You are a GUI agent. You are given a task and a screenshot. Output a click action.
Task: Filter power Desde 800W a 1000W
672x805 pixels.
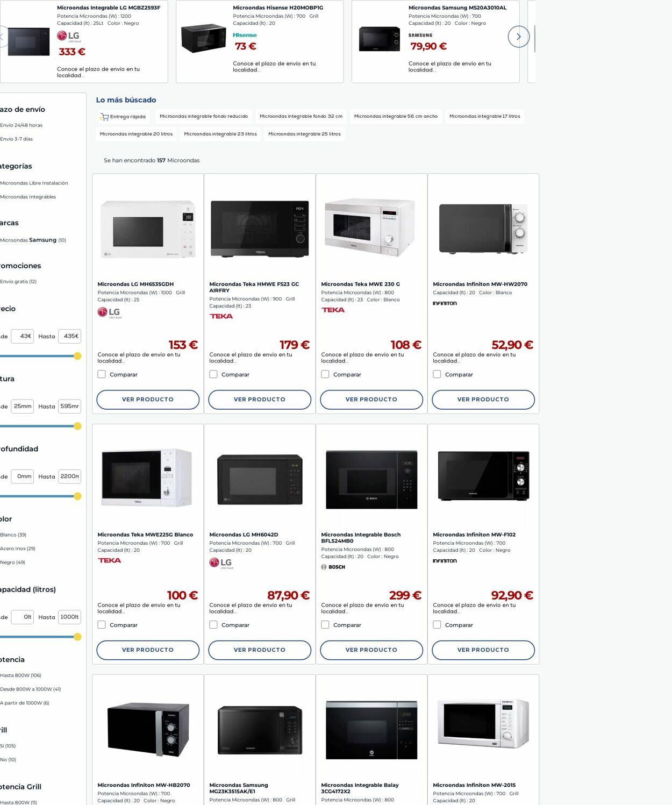point(31,689)
